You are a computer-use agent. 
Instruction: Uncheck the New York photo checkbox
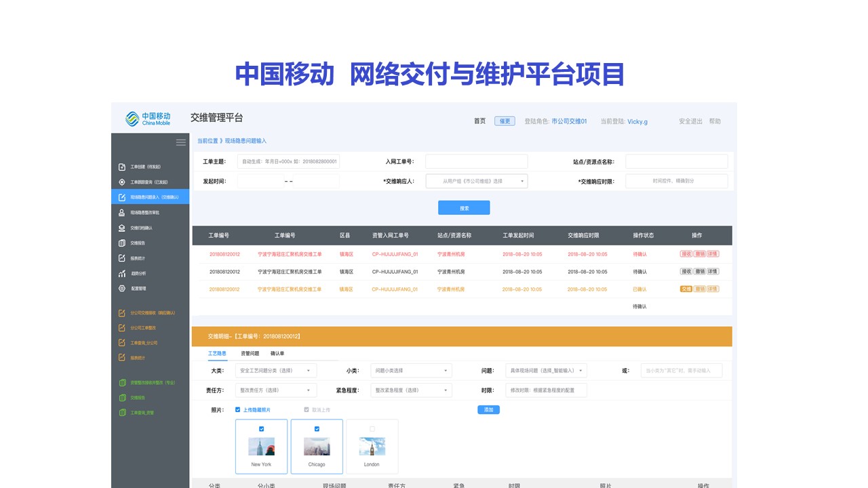[262, 429]
